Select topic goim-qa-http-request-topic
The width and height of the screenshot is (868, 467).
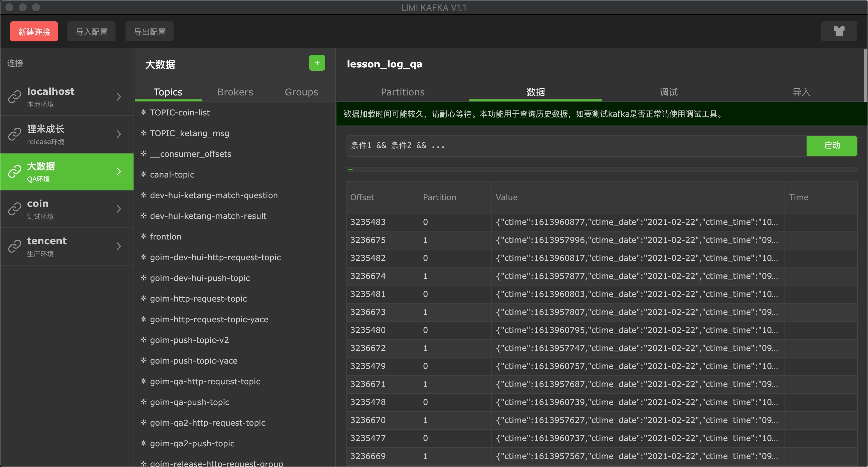[205, 381]
